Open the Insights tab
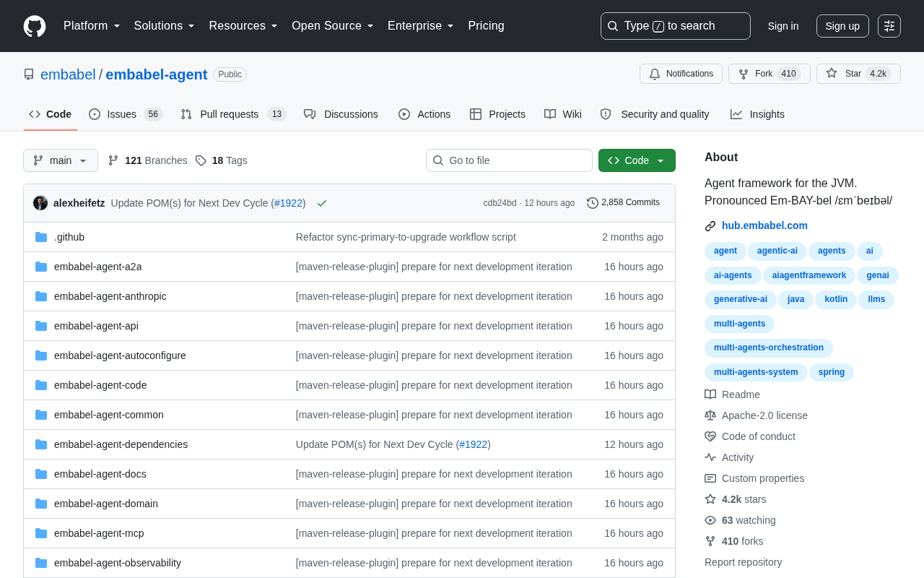The image size is (924, 578). (757, 114)
